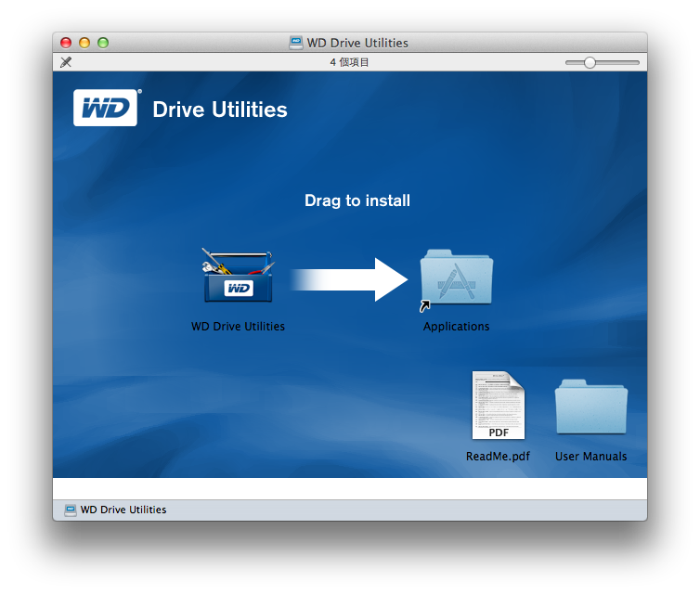Click the green zoom window button
This screenshot has width=700, height=594.
tap(103, 43)
